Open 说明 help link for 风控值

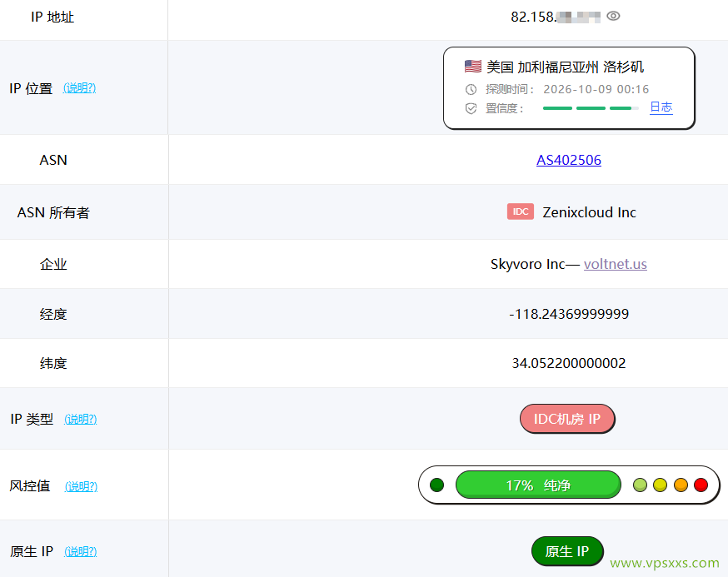point(81,486)
